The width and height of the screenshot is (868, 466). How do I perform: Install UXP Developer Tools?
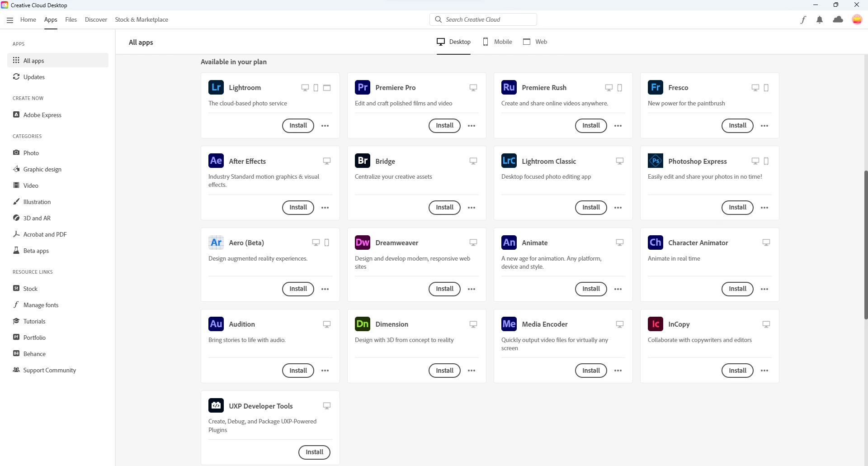[314, 452]
